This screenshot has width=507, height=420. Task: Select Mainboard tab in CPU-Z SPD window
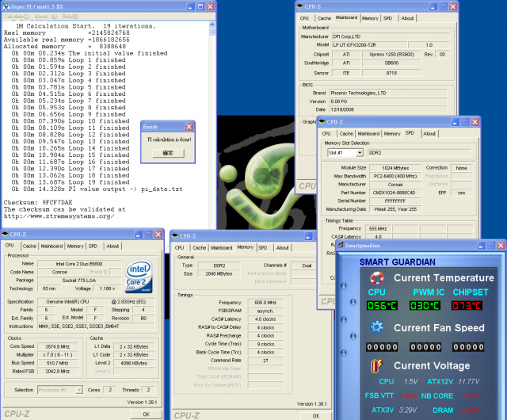[368, 133]
